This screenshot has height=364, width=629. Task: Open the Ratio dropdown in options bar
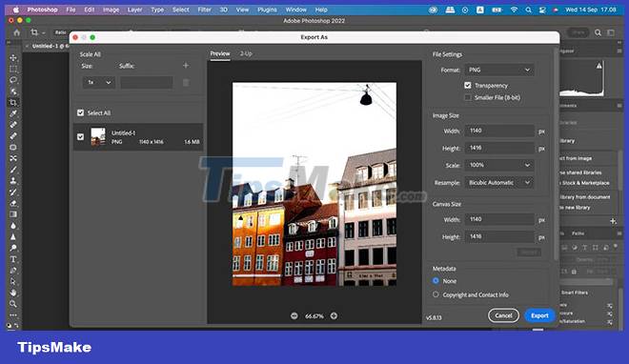coord(61,32)
